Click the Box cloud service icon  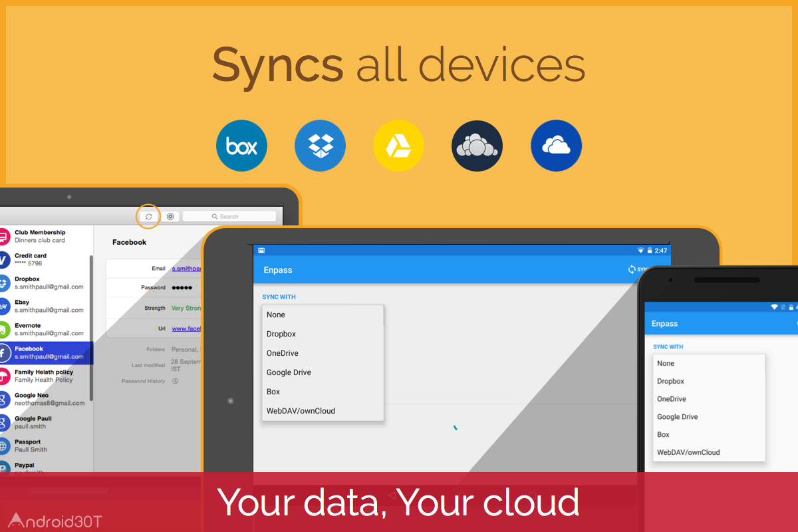(x=241, y=146)
